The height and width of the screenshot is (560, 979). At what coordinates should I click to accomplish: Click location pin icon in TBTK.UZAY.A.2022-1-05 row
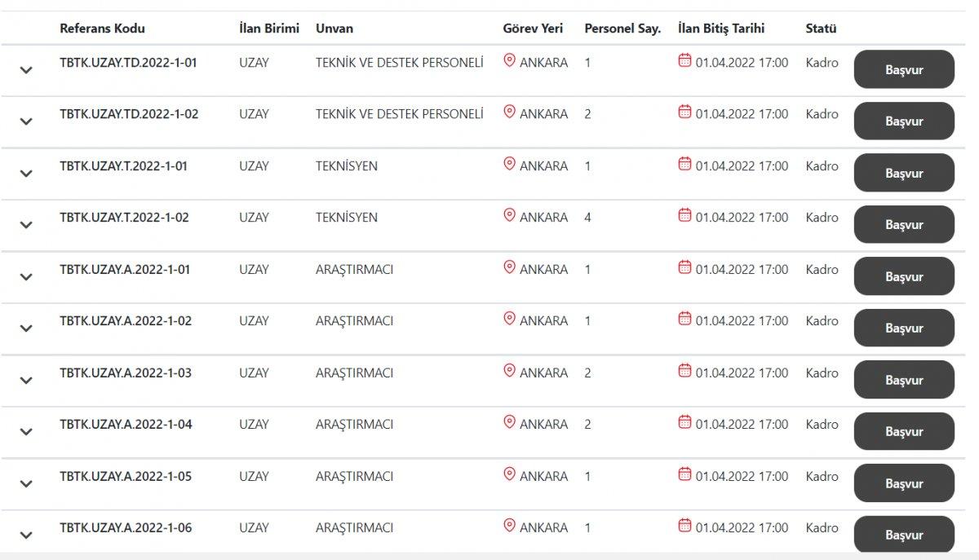coord(509,474)
